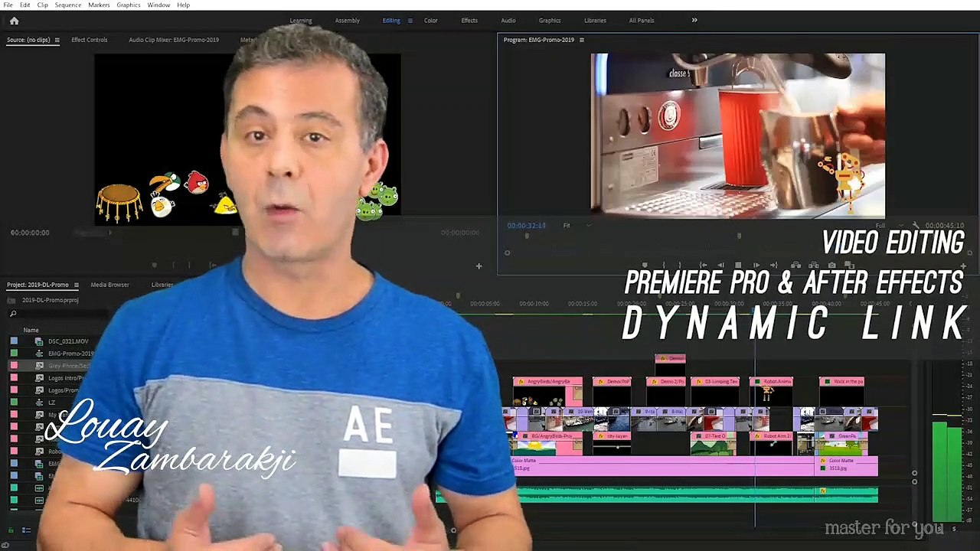Switch to the Audio workspace

pos(508,21)
